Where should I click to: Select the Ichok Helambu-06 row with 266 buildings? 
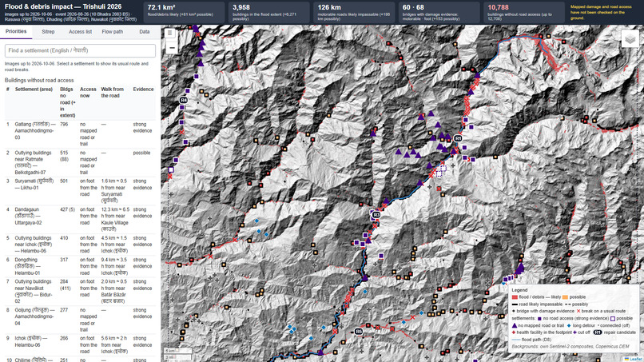[x=80, y=344]
